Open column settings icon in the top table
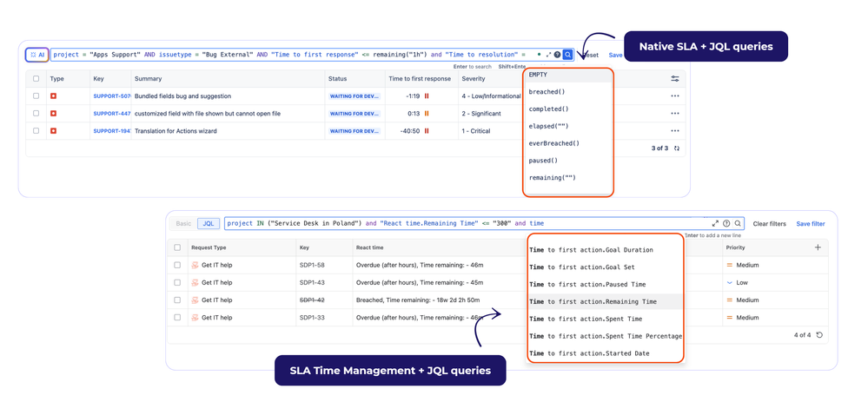 tap(675, 79)
